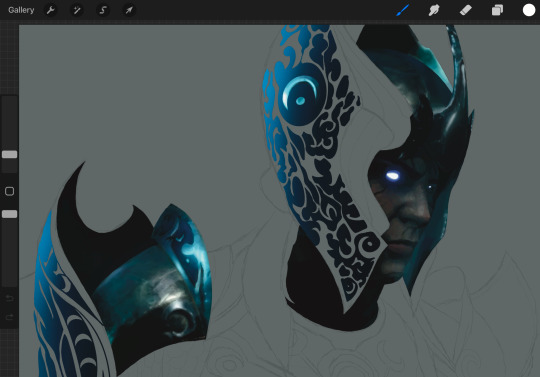Open the Adjustments magic wand menu

(x=77, y=10)
